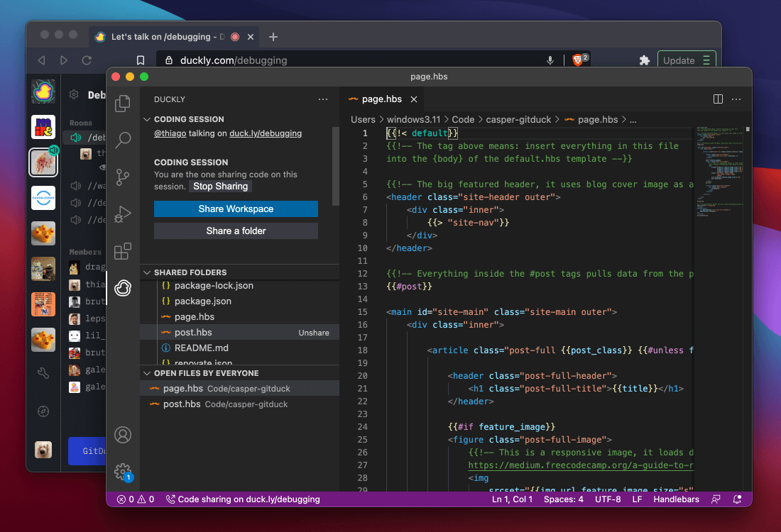This screenshot has height=532, width=781.
Task: Open the Explorer view in VS Code activity bar
Action: (123, 104)
